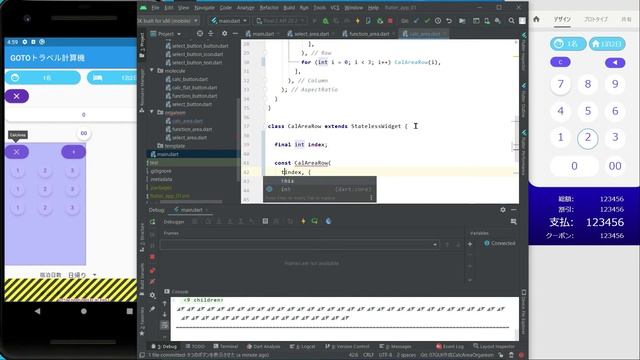The width and height of the screenshot is (640, 360).
Task: Open the Project view dropdown
Action: pos(166,34)
